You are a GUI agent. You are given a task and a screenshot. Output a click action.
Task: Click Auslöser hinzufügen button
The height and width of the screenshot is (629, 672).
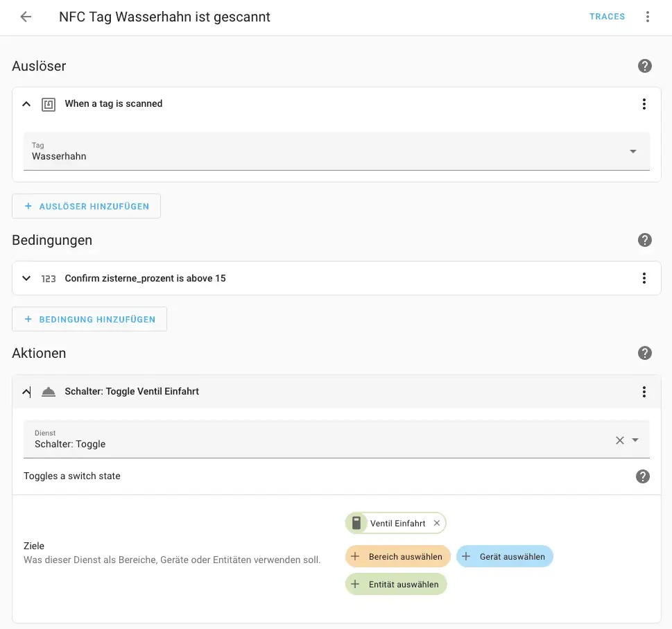click(x=87, y=206)
